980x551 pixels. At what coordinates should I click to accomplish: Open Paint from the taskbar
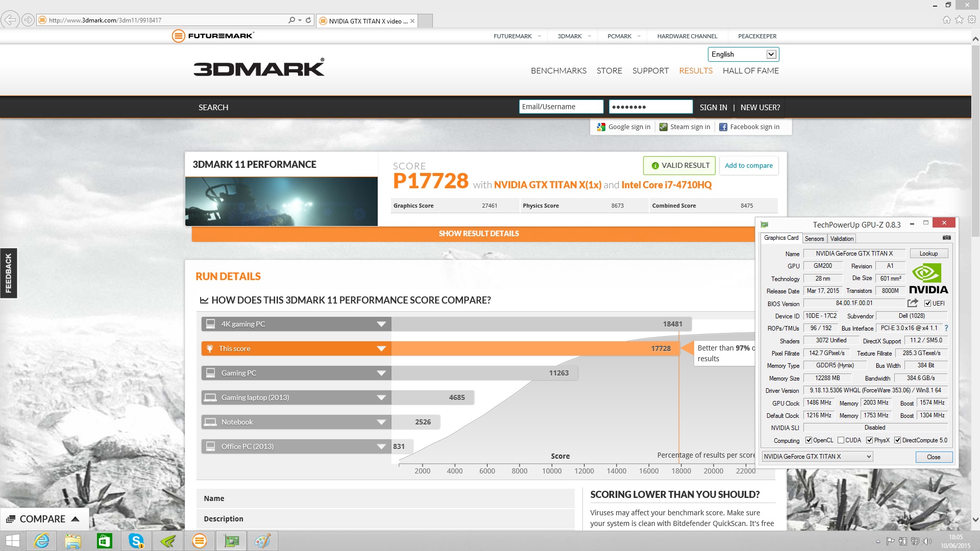[x=262, y=541]
